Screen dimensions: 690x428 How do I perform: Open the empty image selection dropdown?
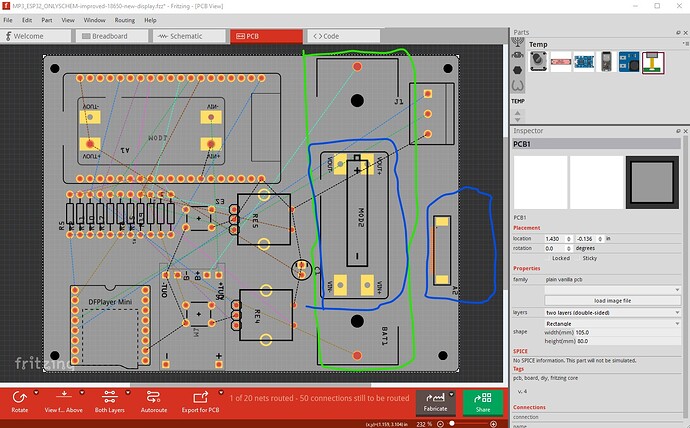613,290
